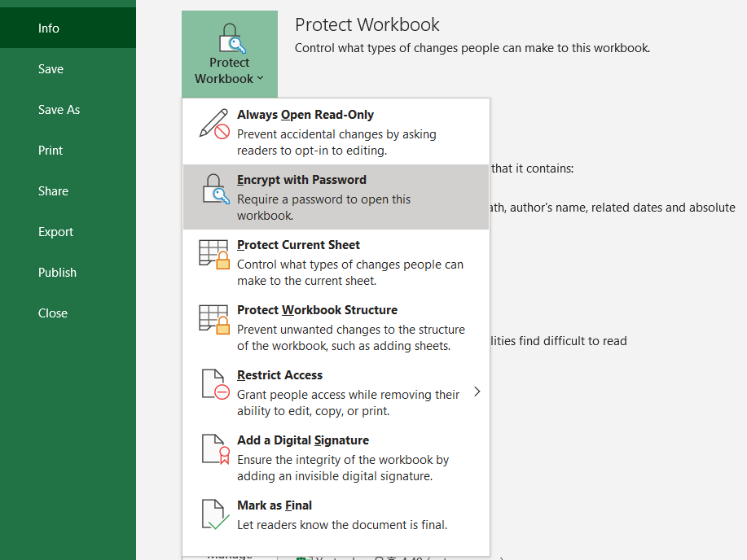Choose the Encrypt with Password title
The image size is (747, 560).
point(301,180)
